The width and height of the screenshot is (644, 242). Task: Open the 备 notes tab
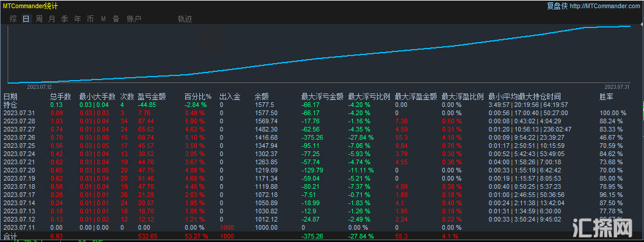[116, 19]
